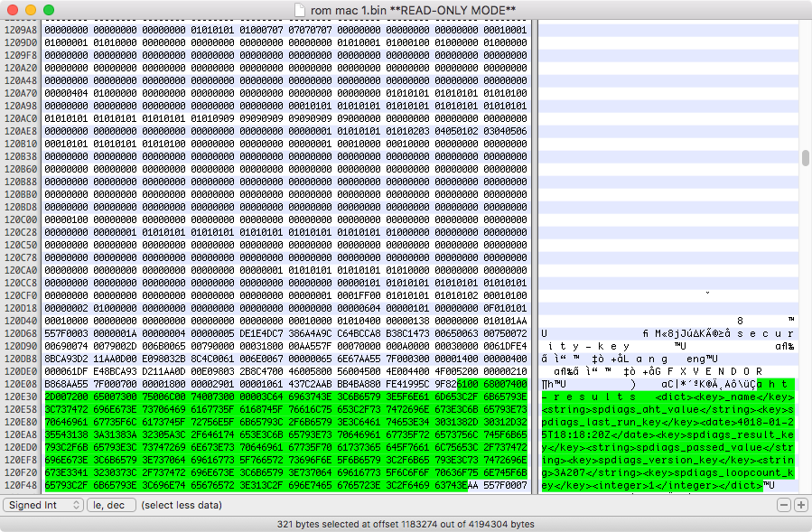Click the offset label 120E58
Image resolution: width=812 pixels, height=532 pixels.
point(21,409)
